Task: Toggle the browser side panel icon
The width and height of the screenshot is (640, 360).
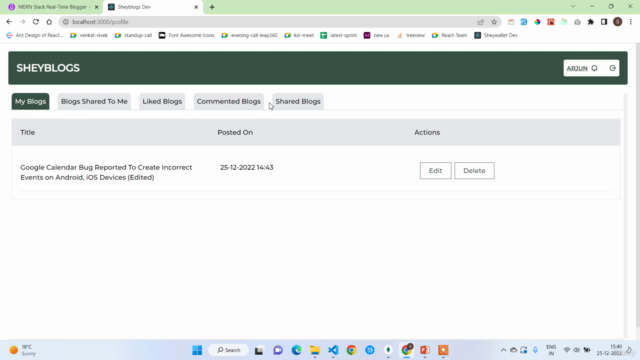Action: tap(604, 22)
